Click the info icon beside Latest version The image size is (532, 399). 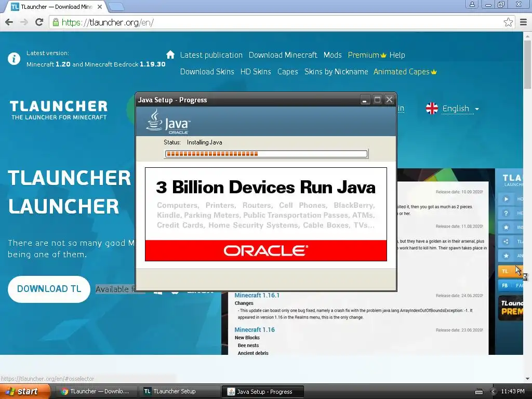(14, 59)
